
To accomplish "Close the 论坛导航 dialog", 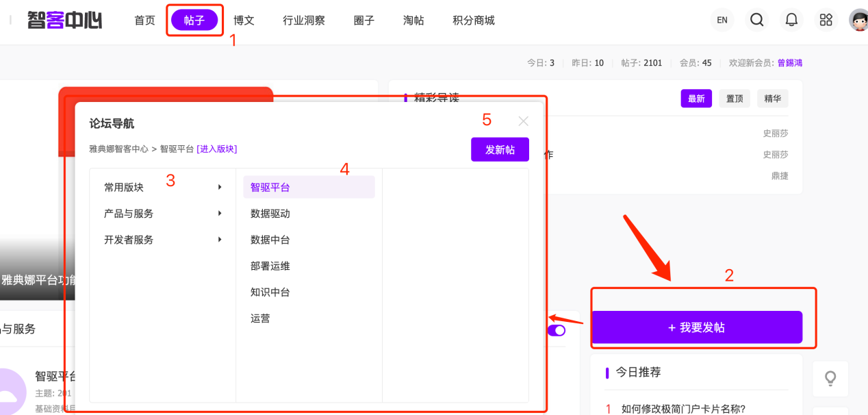I will pos(524,121).
